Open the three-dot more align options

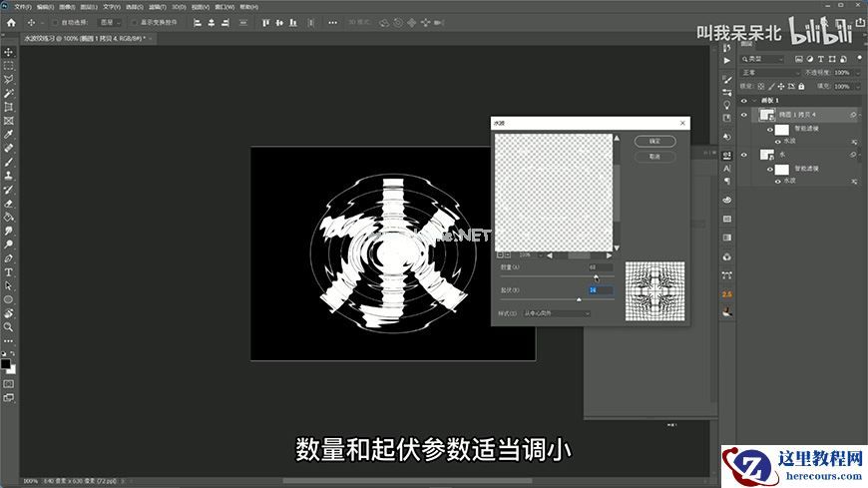[x=332, y=23]
